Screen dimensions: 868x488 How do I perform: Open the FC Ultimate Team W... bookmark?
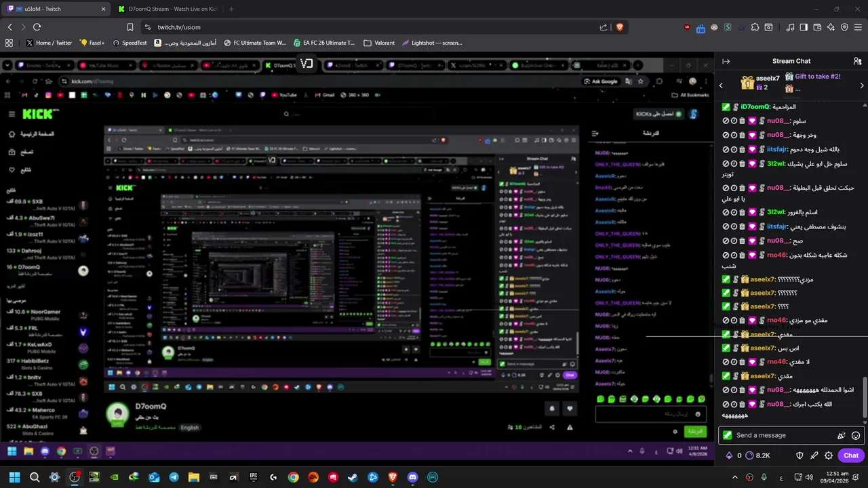click(255, 43)
